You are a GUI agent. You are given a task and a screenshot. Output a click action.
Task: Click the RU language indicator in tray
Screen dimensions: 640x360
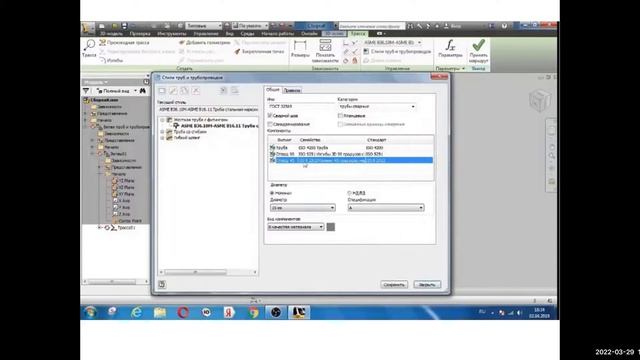pos(482,312)
